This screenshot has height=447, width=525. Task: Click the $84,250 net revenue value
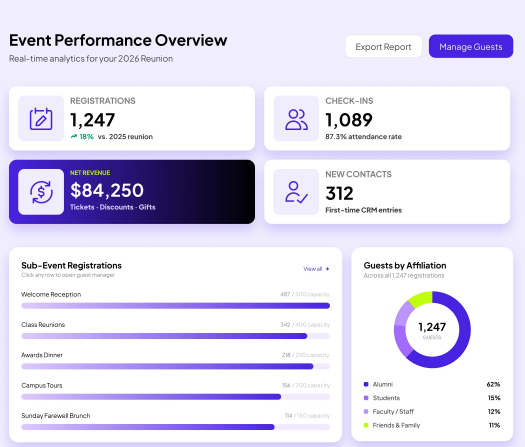107,190
